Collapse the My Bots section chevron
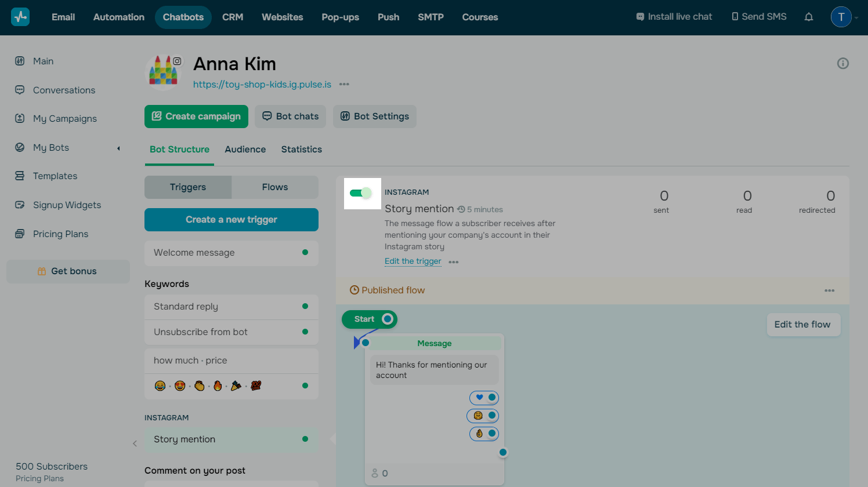The width and height of the screenshot is (868, 487). 118,148
